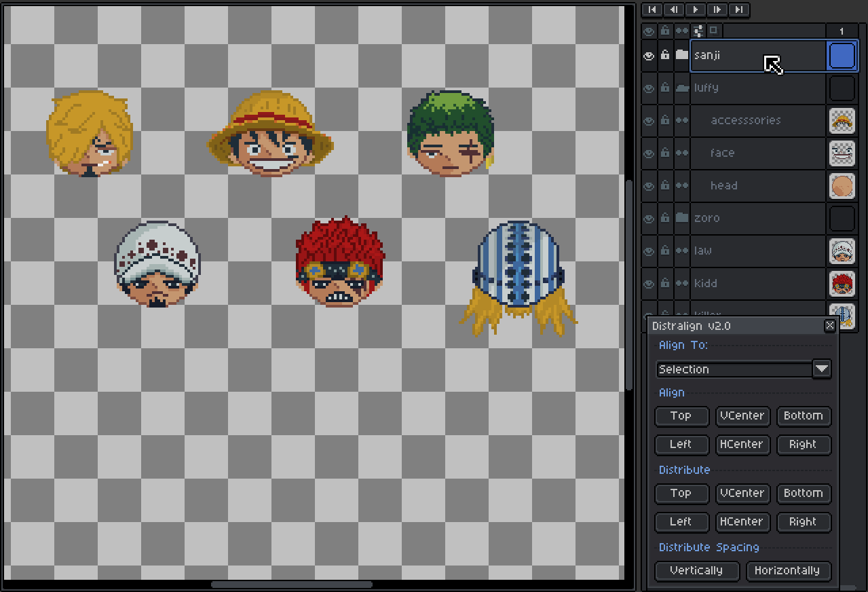Viewport: 868px width, 592px height.
Task: Click the straw hat cel thumbnail
Action: pyautogui.click(x=842, y=120)
